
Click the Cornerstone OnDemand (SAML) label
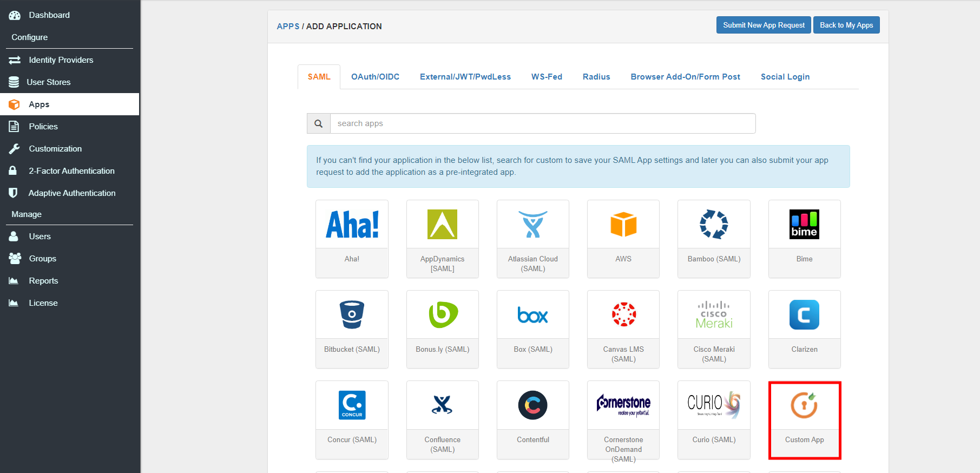pos(623,449)
